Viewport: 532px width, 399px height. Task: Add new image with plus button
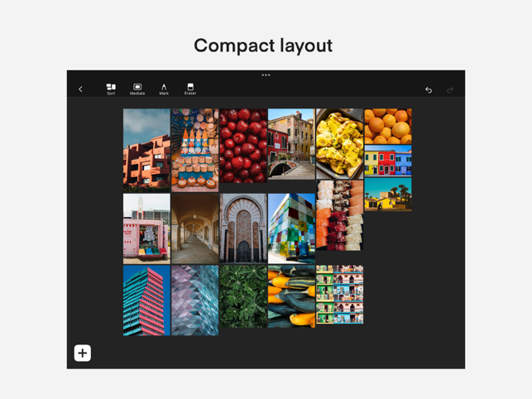[x=83, y=353]
